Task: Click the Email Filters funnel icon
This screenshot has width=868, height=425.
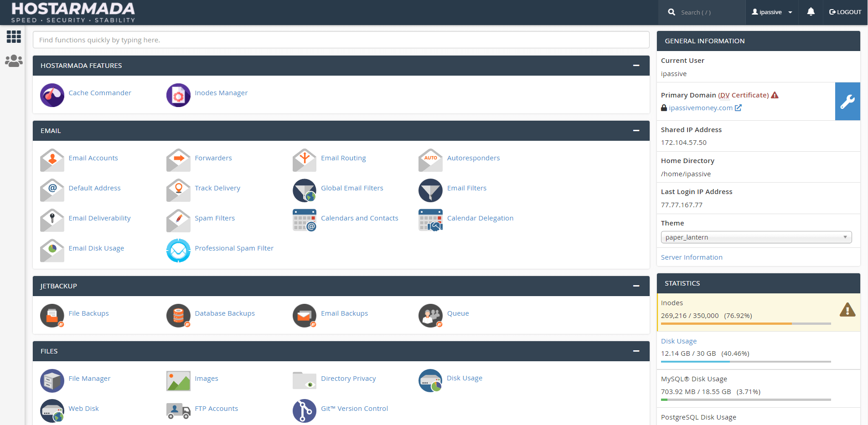Action: pyautogui.click(x=430, y=190)
